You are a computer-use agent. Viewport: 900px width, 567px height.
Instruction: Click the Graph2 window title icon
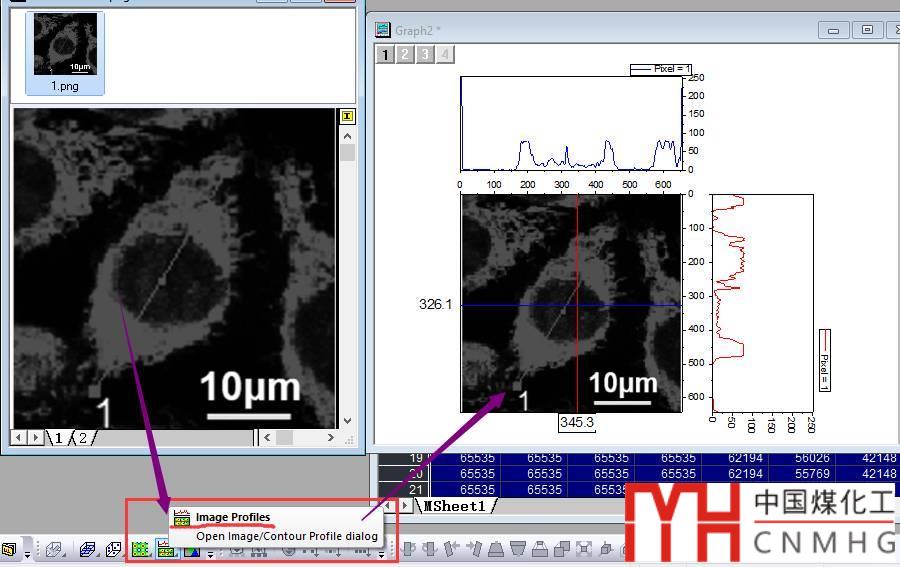(x=383, y=30)
